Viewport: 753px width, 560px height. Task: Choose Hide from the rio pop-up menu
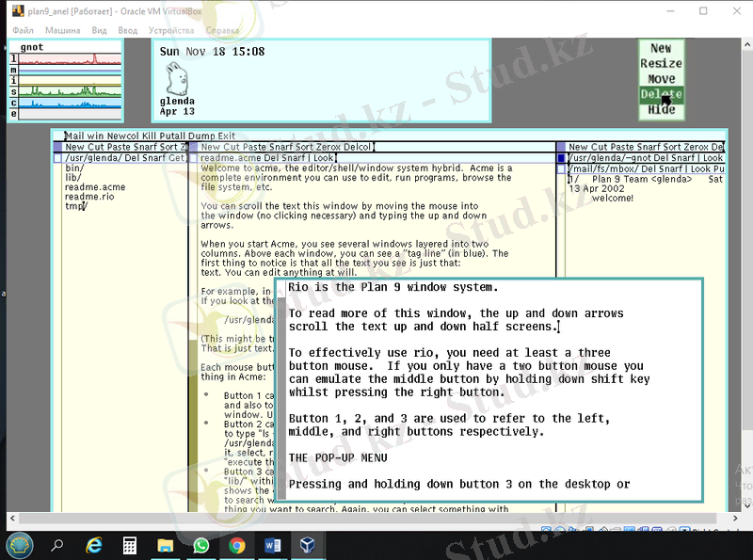coord(661,109)
